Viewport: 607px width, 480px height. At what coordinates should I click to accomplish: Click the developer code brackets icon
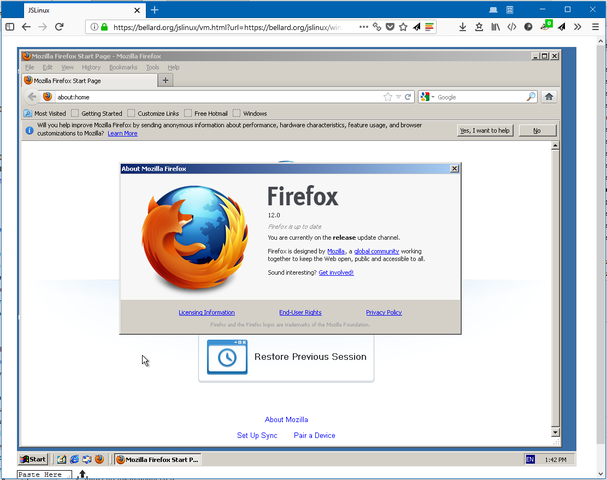512,27
